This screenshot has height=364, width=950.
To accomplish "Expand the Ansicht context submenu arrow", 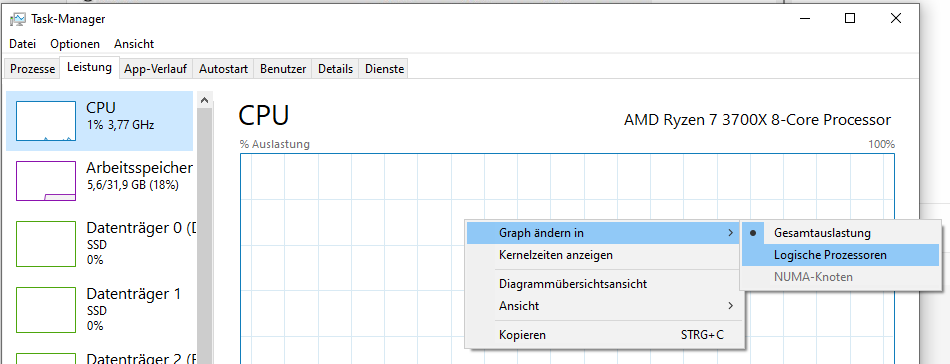I will point(731,306).
